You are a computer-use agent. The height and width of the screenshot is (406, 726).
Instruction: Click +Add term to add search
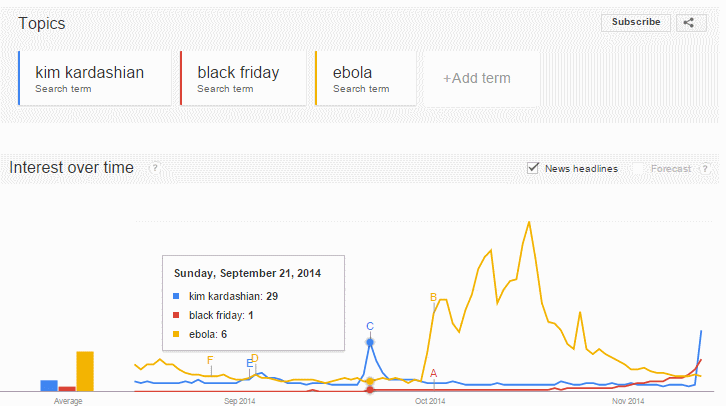476,78
